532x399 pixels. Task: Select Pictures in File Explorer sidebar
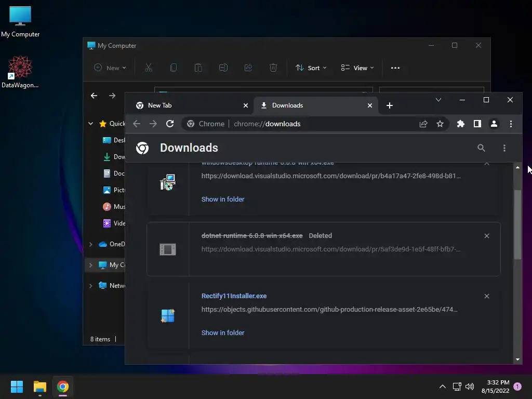(113, 190)
